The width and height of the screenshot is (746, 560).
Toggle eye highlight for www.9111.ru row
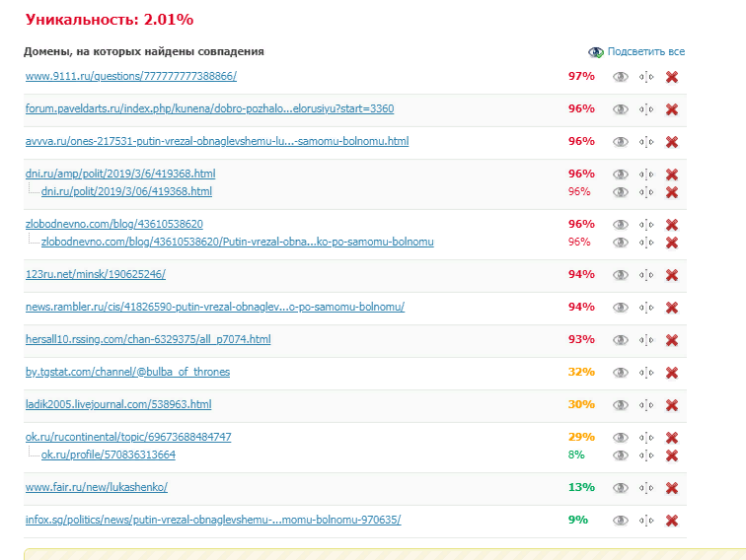pyautogui.click(x=621, y=77)
